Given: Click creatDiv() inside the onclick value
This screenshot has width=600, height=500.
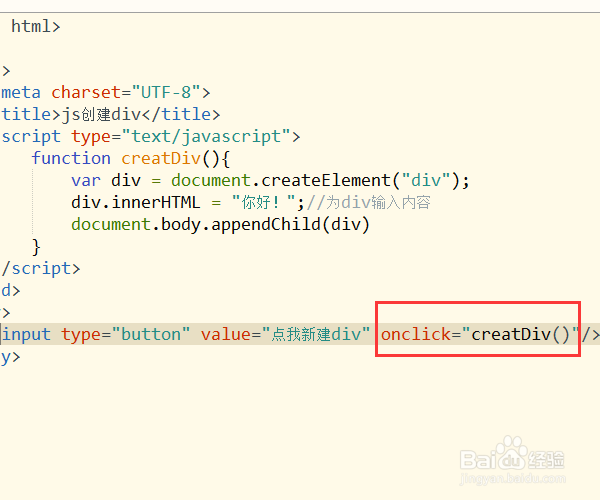Looking at the screenshot, I should [x=520, y=335].
